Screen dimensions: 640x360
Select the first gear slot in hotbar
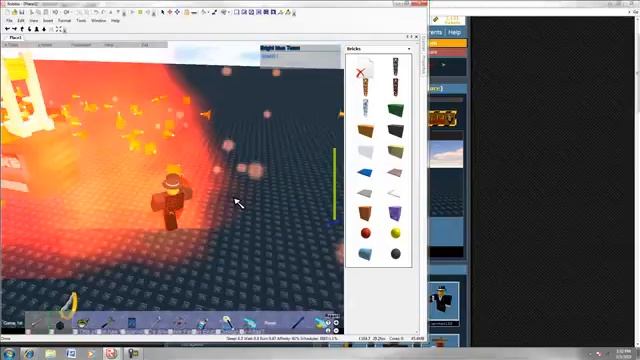[x=37, y=324]
